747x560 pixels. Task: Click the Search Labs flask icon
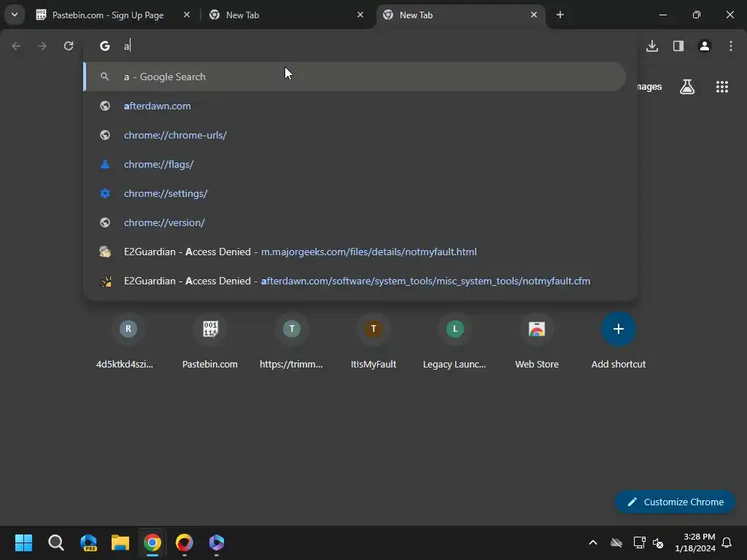click(x=686, y=87)
